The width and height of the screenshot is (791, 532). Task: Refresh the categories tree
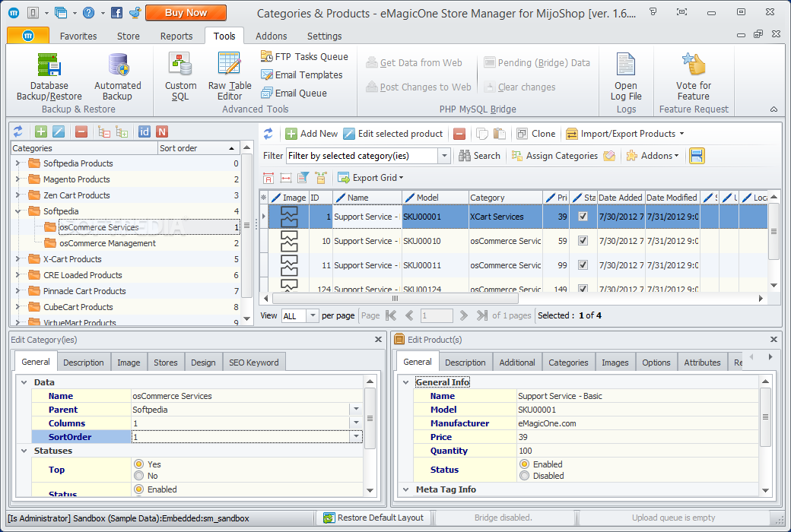point(18,131)
